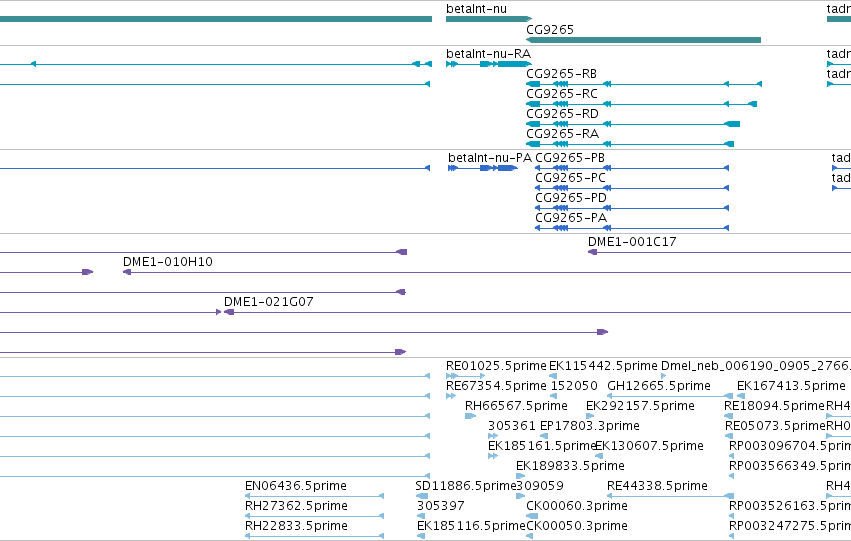Click the feature labeled 305361
Viewport: 851px width, 541px height.
click(512, 427)
